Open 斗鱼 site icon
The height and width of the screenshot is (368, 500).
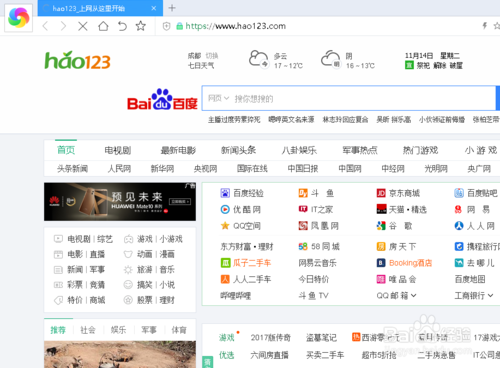[x=303, y=193]
